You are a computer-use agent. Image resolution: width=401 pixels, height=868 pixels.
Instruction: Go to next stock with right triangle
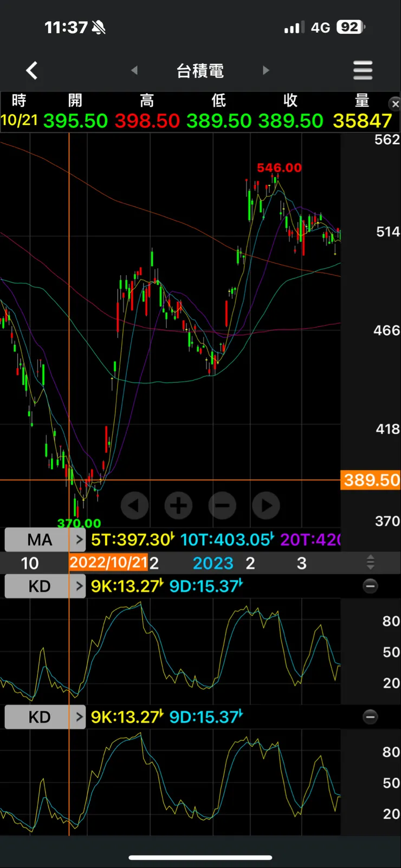click(x=266, y=70)
